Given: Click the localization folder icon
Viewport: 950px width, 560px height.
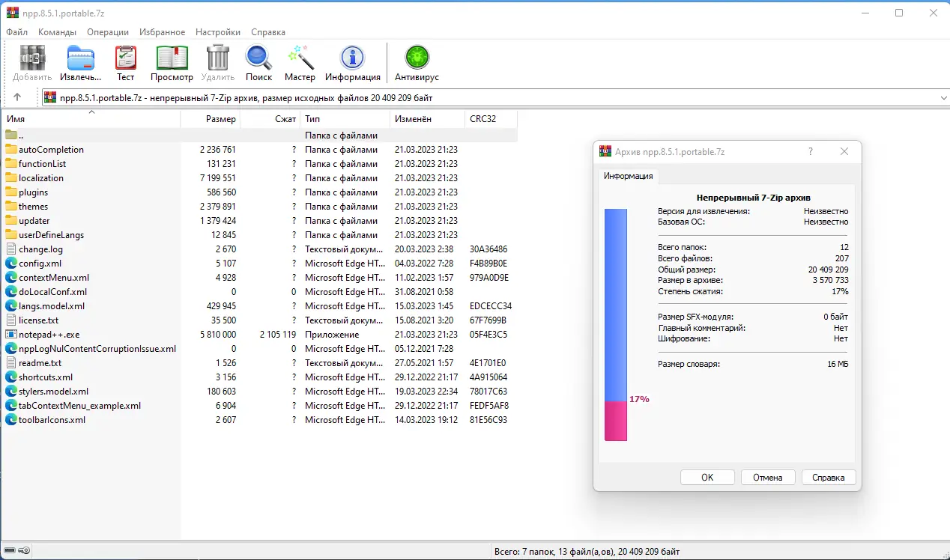Looking at the screenshot, I should [11, 177].
